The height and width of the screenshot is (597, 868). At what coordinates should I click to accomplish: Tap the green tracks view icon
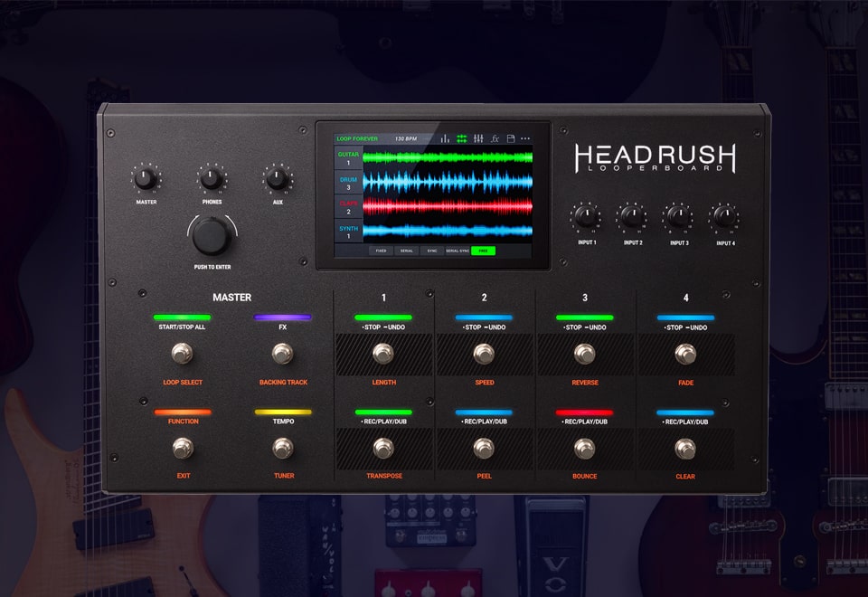tap(462, 138)
